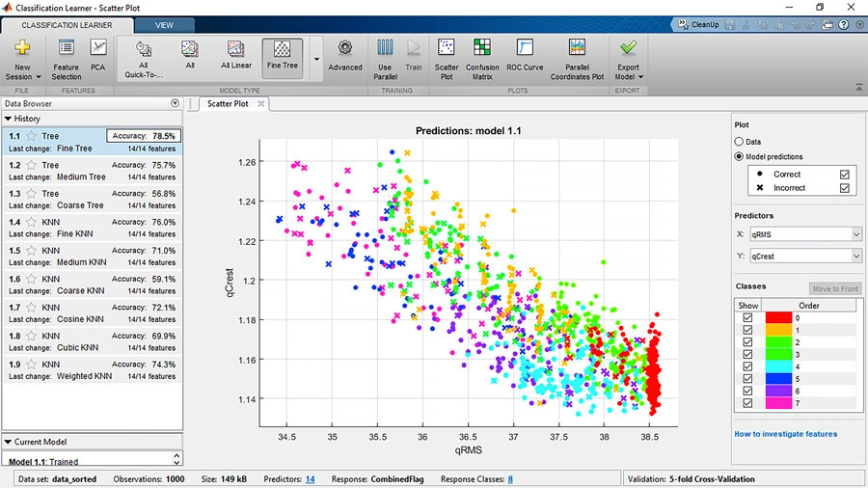Screen dimensions: 868x488
Task: Select the Fine Tree model type
Action: click(x=282, y=56)
